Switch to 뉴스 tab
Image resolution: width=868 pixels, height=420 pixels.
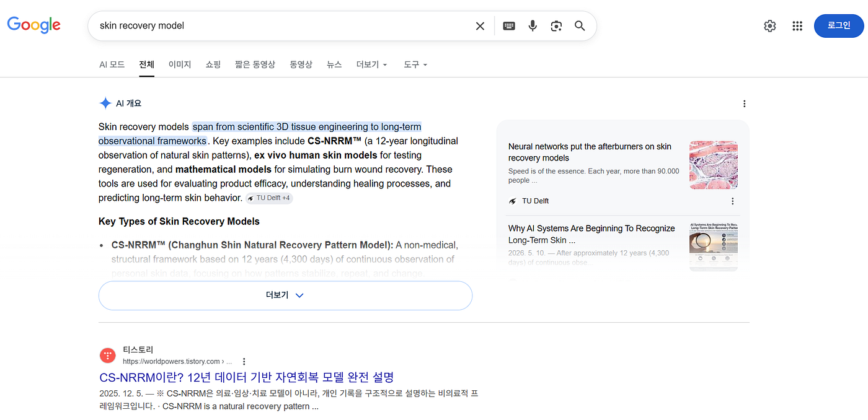(334, 64)
